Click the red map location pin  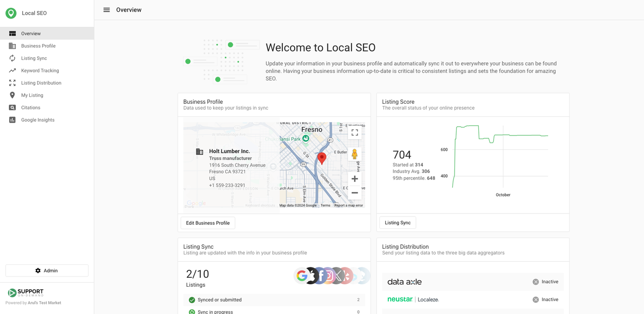coord(322,158)
